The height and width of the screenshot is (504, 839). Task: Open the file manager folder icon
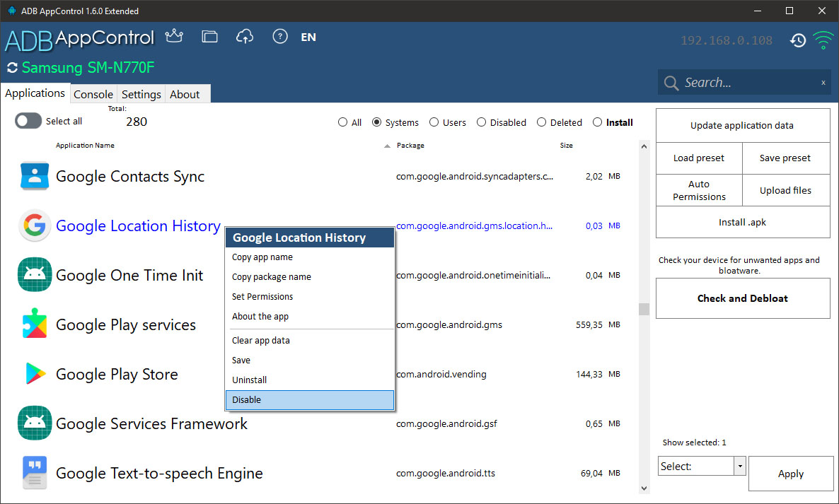(x=209, y=37)
